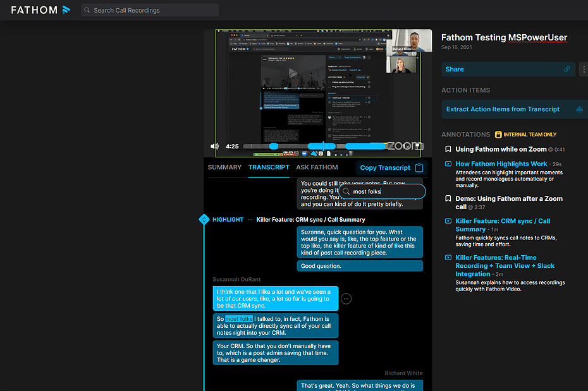Image resolution: width=588 pixels, height=391 pixels.
Task: Click the date Sep 16, 2021
Action: pyautogui.click(x=456, y=47)
